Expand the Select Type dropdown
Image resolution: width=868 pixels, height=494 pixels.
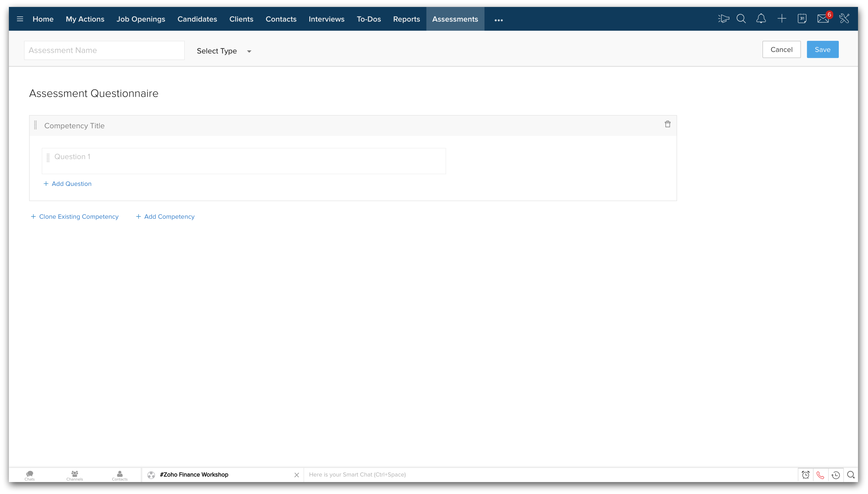coord(224,51)
